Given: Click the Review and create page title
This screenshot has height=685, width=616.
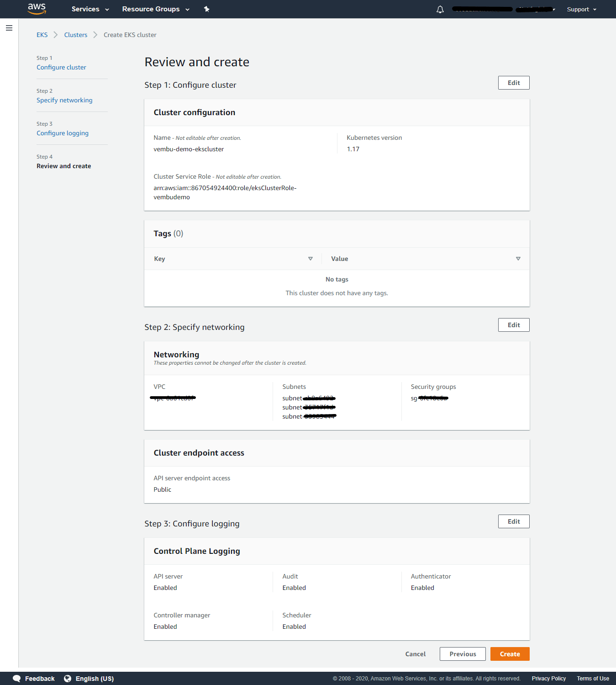Looking at the screenshot, I should [x=197, y=62].
